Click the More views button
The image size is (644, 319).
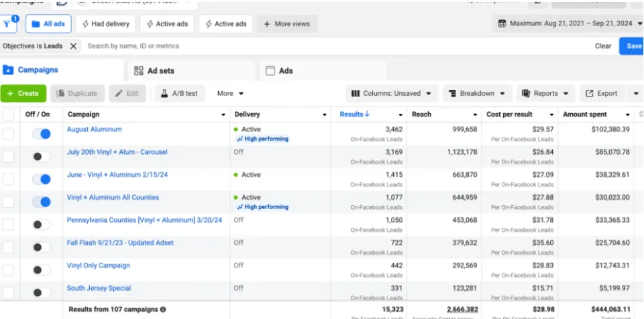(x=286, y=24)
